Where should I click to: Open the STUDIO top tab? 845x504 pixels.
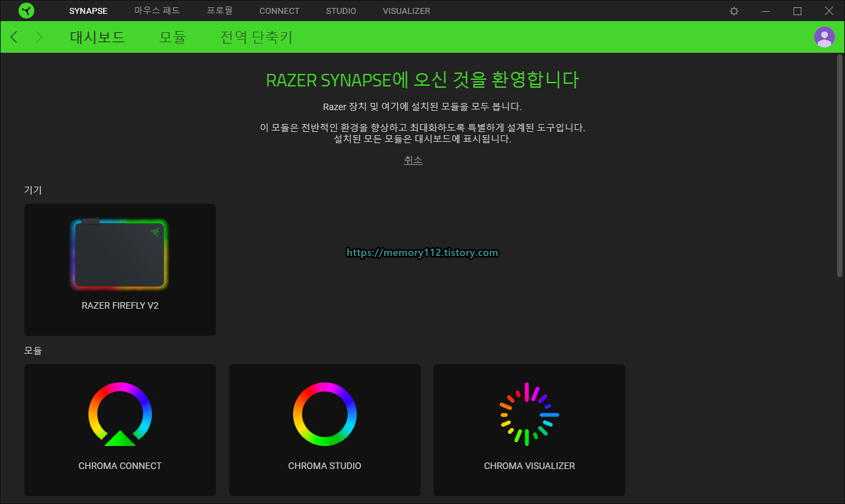[341, 11]
